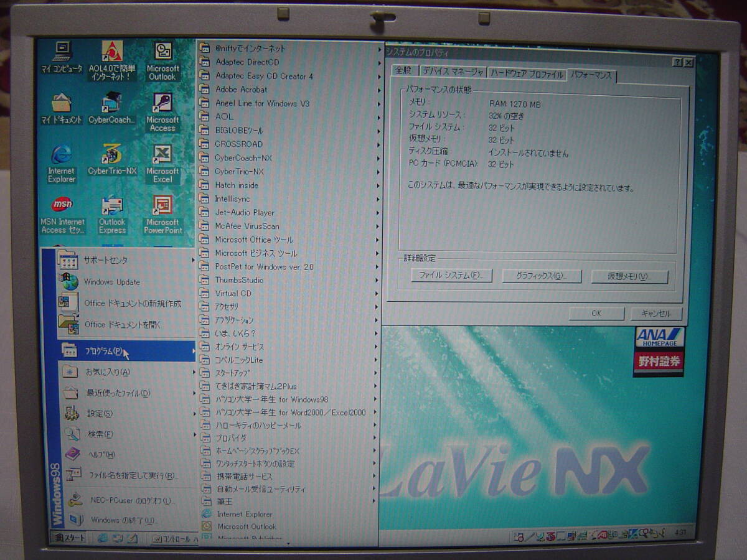Open AOL program folder
This screenshot has width=747, height=560.
tap(289, 116)
